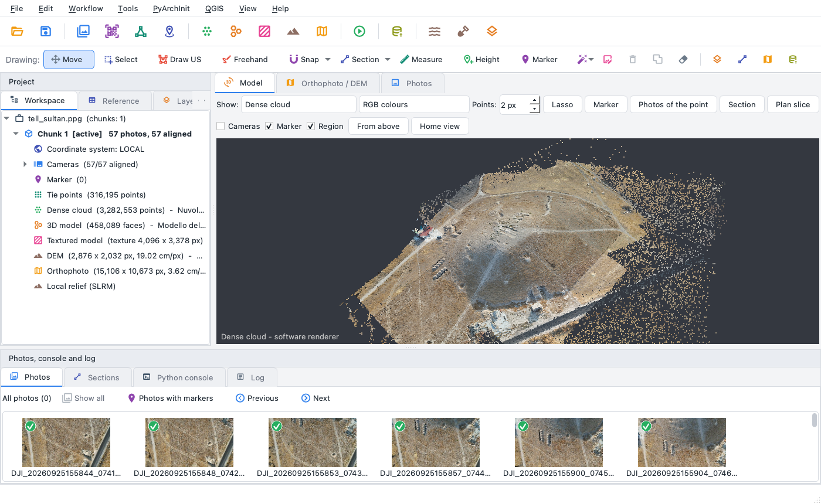The width and height of the screenshot is (821, 504).
Task: Open the Dense cloud show combo box
Action: pos(298,104)
